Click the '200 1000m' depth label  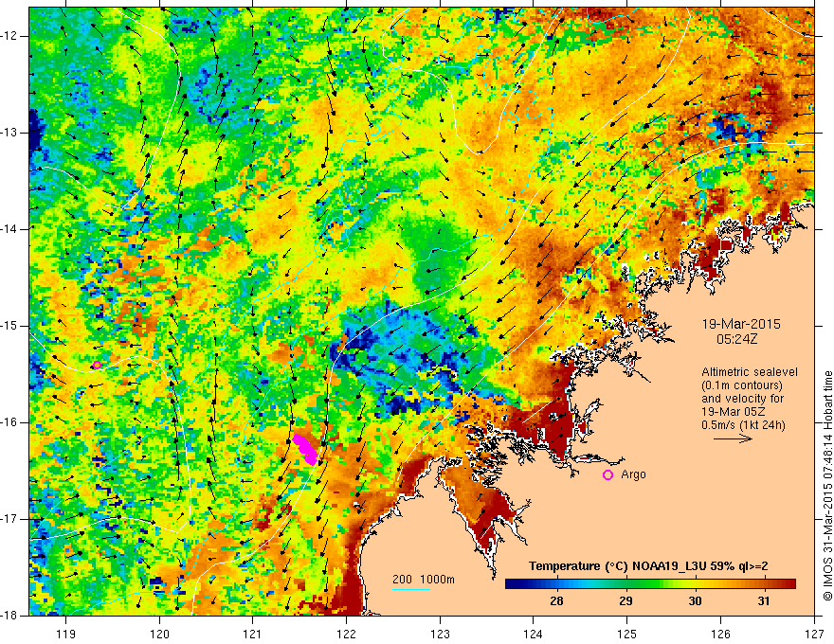424,580
